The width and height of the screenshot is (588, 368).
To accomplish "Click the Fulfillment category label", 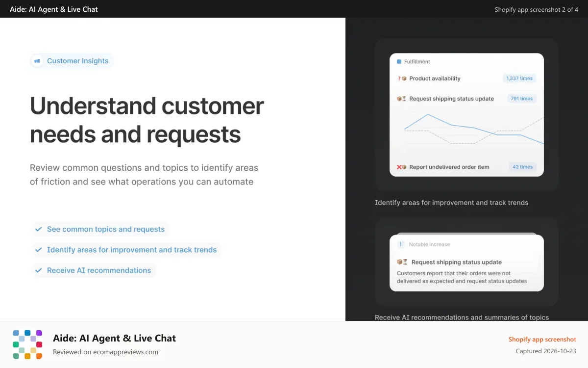I will click(x=417, y=62).
